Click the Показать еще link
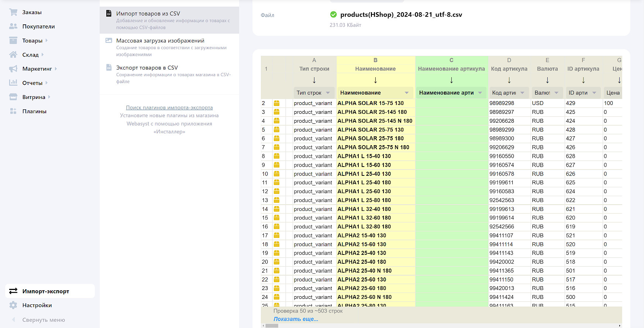This screenshot has width=644, height=328. [x=296, y=319]
